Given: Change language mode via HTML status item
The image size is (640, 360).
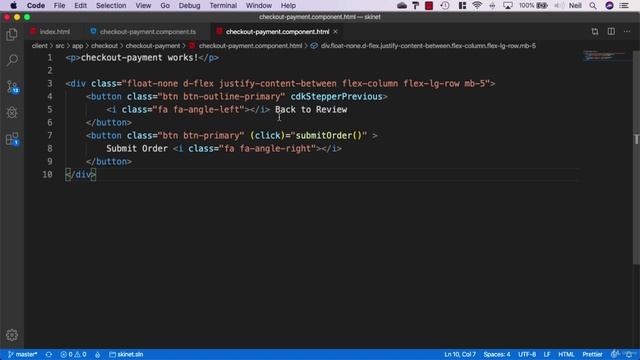Looking at the screenshot, I should (566, 354).
